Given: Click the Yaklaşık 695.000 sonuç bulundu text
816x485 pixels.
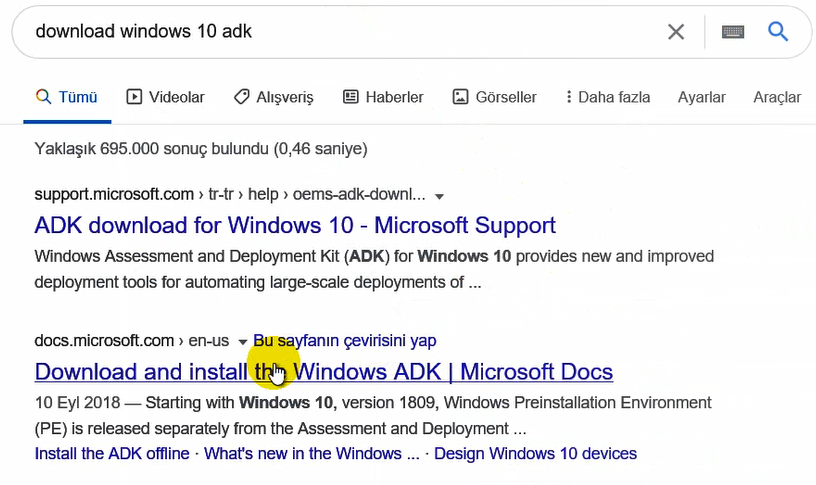Looking at the screenshot, I should point(201,149).
